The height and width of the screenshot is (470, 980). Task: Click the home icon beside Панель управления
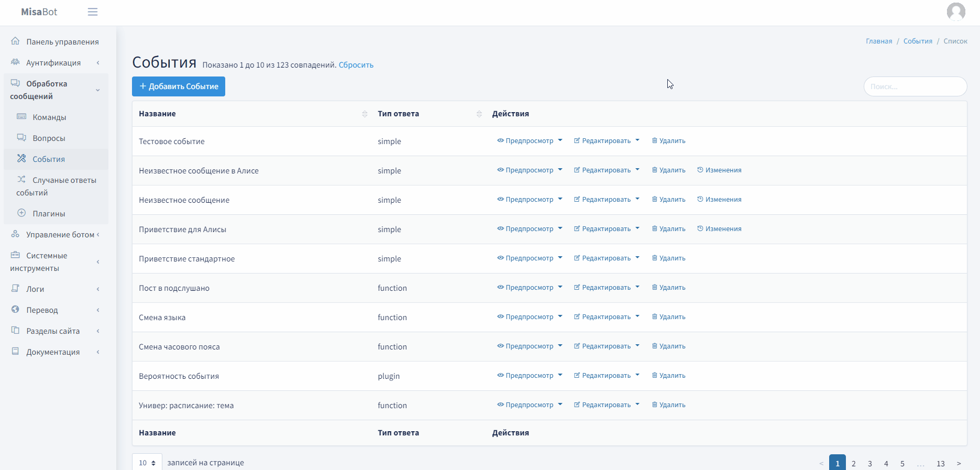tap(15, 41)
